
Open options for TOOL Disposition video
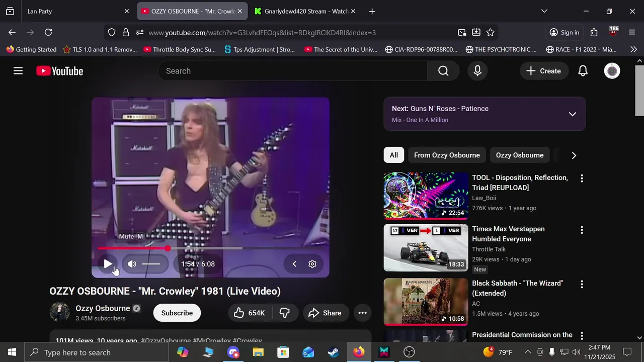point(582,178)
